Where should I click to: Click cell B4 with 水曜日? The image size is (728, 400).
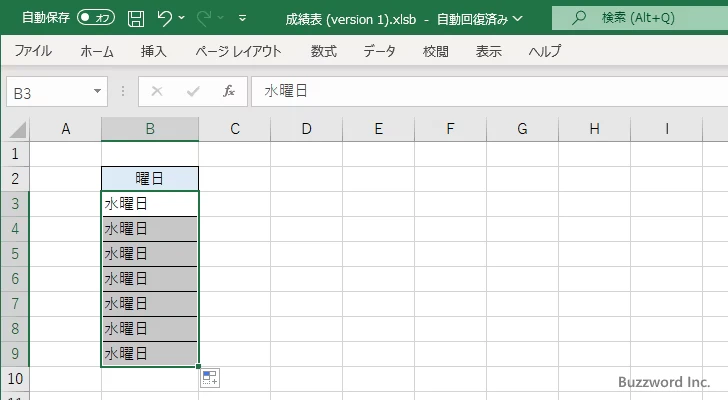[x=150, y=229]
